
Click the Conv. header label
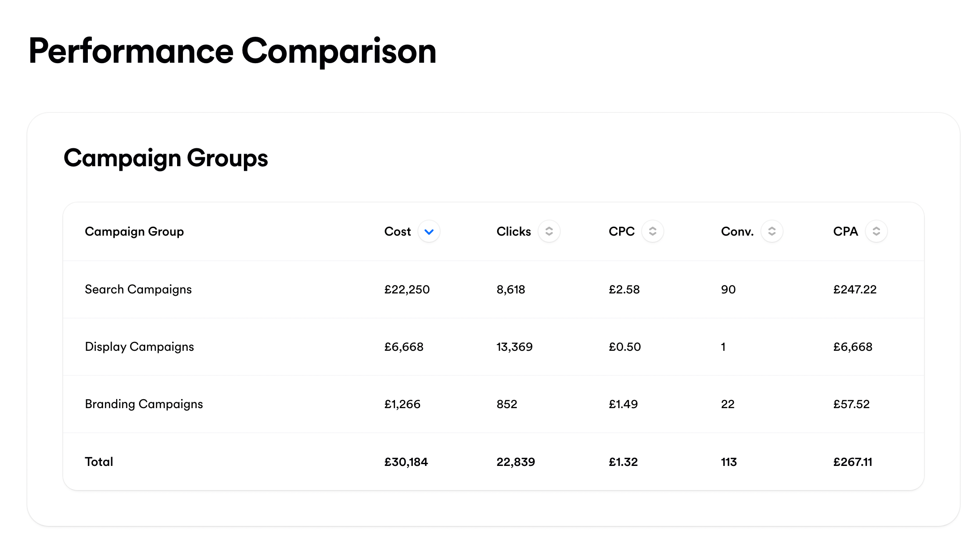tap(737, 232)
